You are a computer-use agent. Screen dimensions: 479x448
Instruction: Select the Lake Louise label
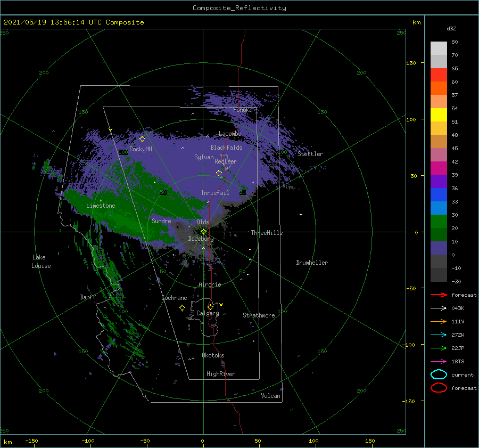(x=41, y=262)
